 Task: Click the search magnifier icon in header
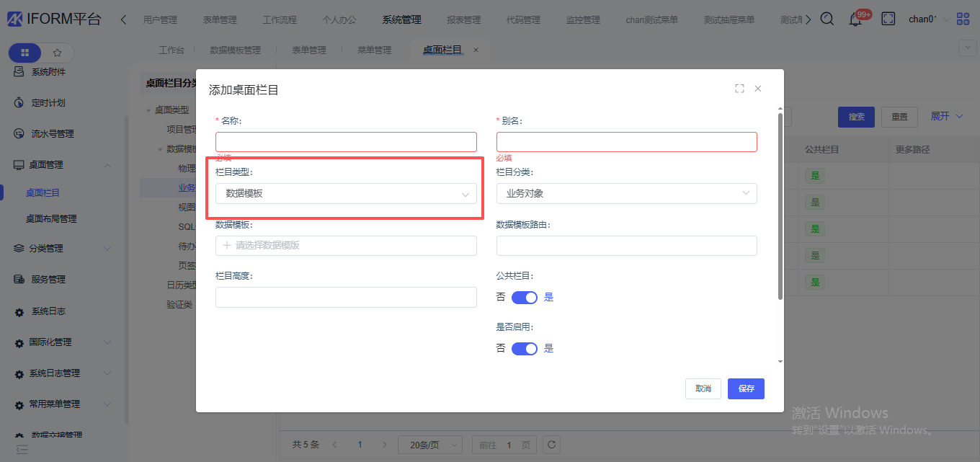[x=827, y=19]
